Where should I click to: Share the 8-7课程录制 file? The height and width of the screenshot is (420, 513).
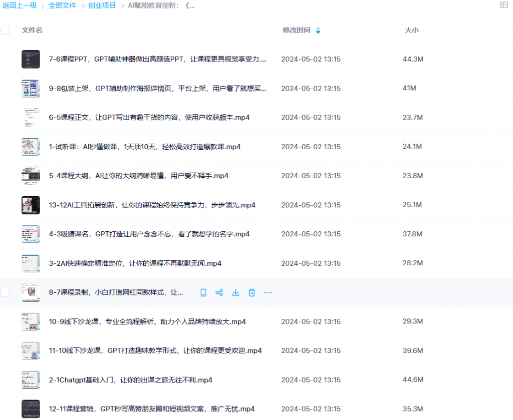pos(219,292)
